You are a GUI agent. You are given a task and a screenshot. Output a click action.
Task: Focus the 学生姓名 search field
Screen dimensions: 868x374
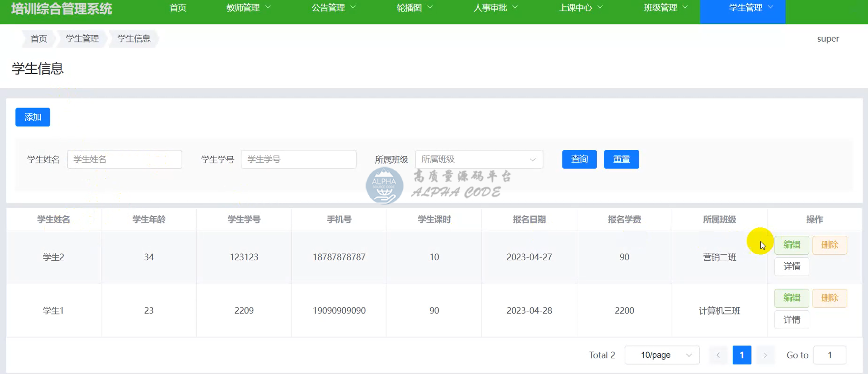click(124, 159)
